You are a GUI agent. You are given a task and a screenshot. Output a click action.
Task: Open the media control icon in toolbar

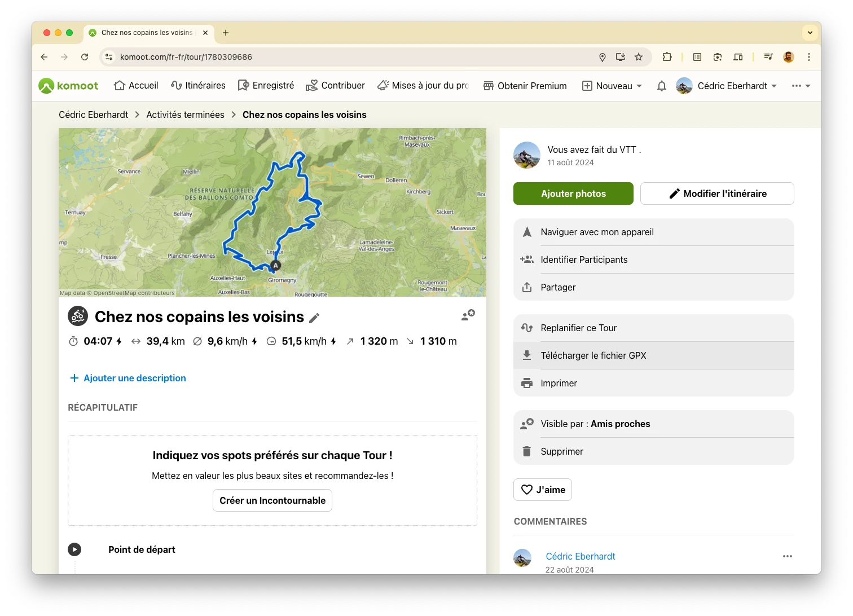(x=768, y=57)
